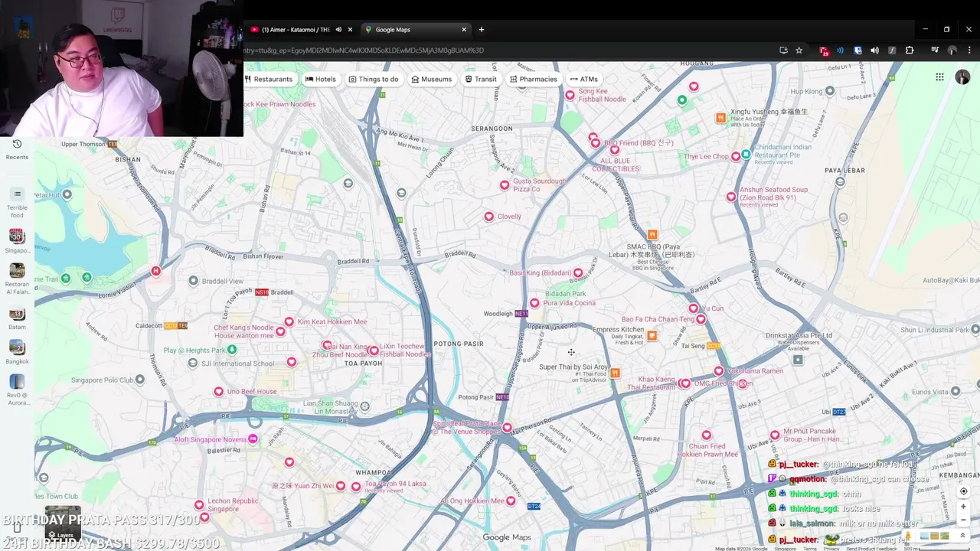Select the Aloft Singapore Novena hotel pin
This screenshot has width=980, height=551.
pyautogui.click(x=253, y=439)
